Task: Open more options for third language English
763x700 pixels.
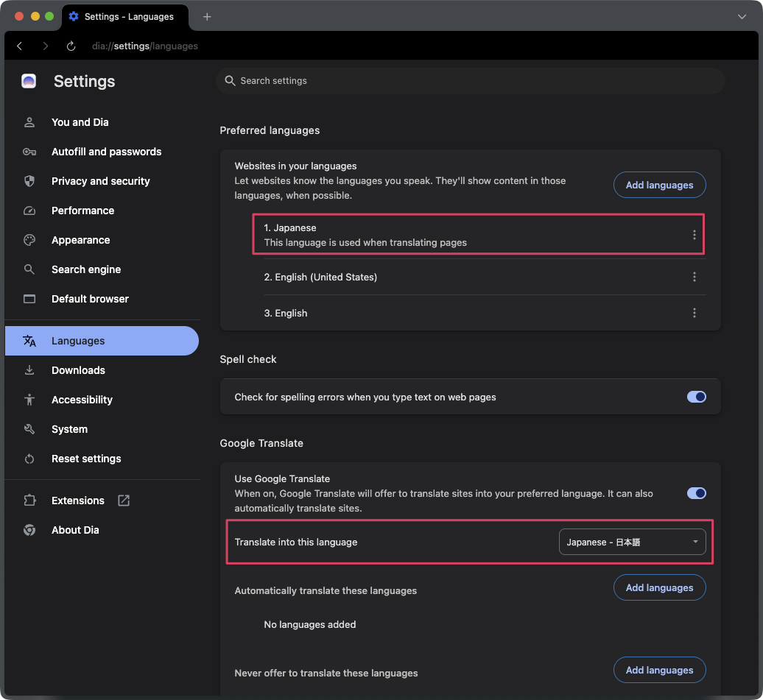Action: click(x=694, y=313)
